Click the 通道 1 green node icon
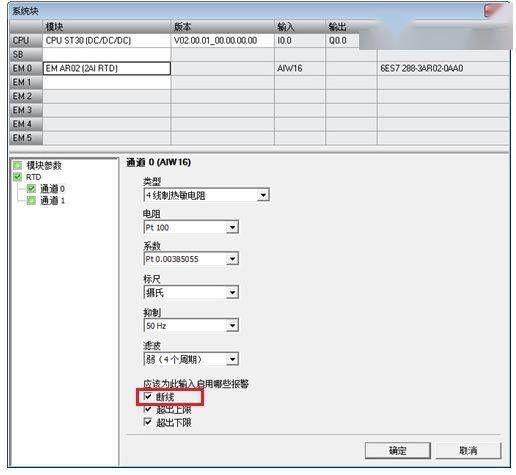516x475 pixels. click(31, 200)
